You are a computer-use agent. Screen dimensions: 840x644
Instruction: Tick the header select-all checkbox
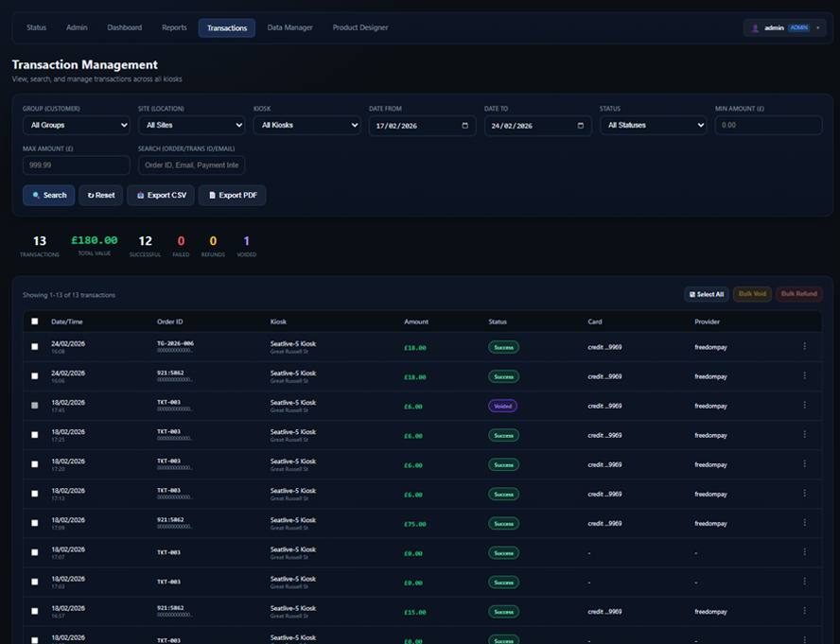(35, 322)
